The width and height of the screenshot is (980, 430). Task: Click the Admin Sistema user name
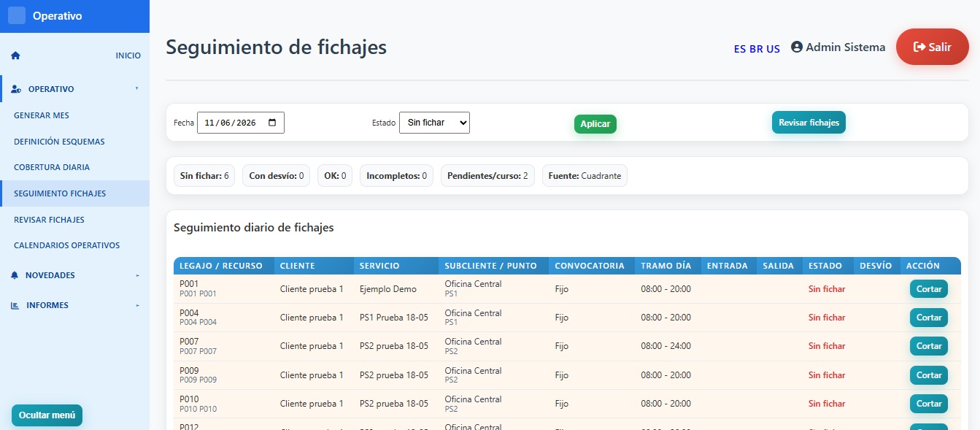pos(846,47)
